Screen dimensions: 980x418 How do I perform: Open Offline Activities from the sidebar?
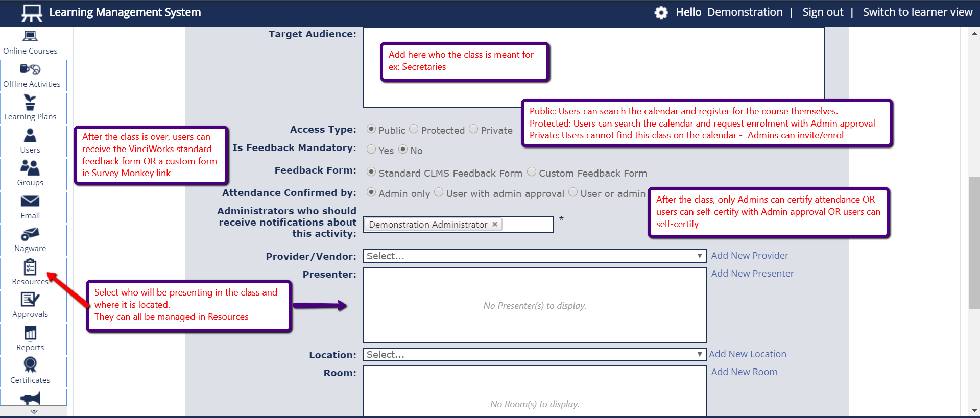pyautogui.click(x=30, y=69)
